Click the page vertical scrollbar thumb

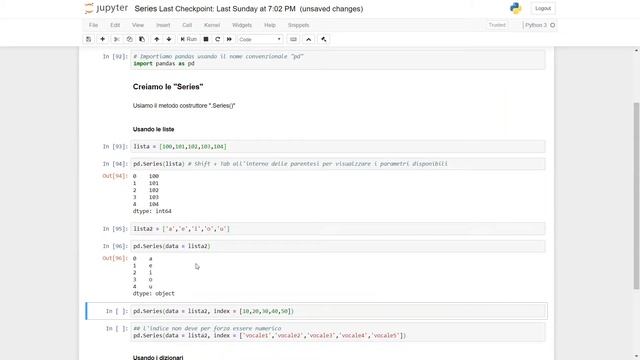click(x=636, y=196)
